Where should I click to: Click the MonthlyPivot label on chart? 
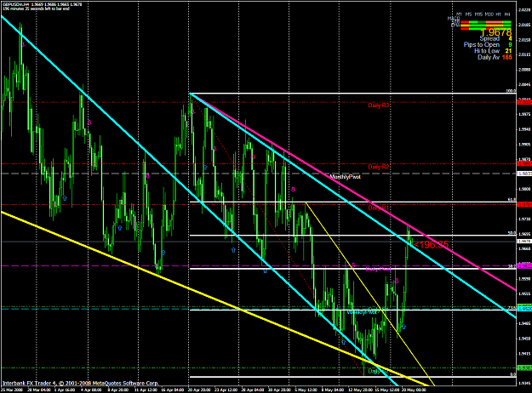click(345, 177)
